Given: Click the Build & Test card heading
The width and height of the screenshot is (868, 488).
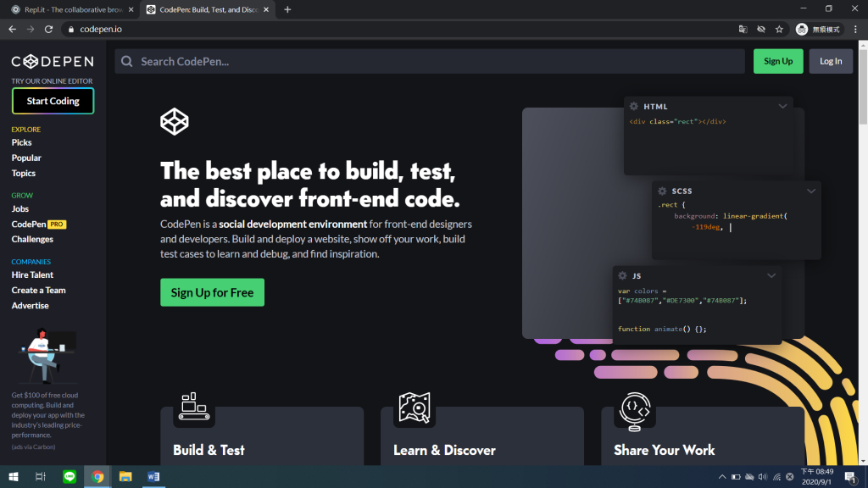Looking at the screenshot, I should click(x=209, y=450).
